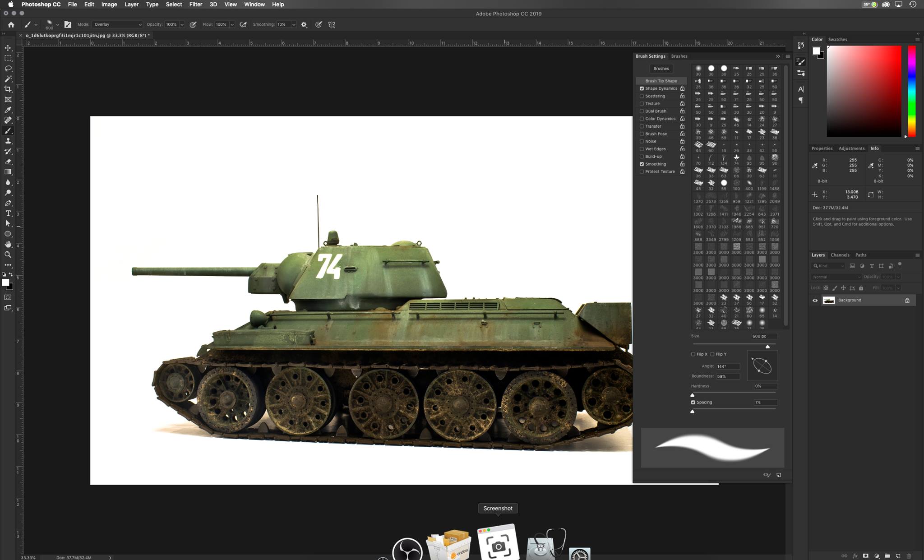This screenshot has height=560, width=924.
Task: Open the Mode Overlay dropdown
Action: coord(117,25)
